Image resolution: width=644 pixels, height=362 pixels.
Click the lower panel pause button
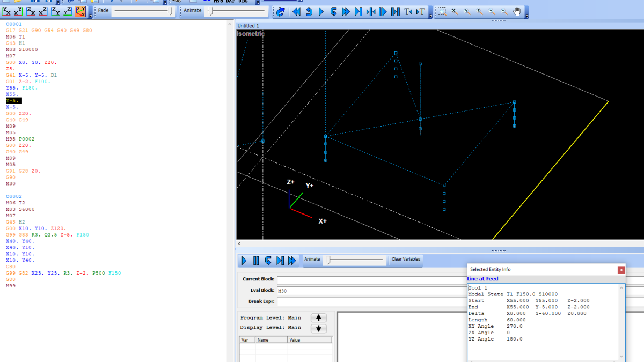pyautogui.click(x=256, y=261)
